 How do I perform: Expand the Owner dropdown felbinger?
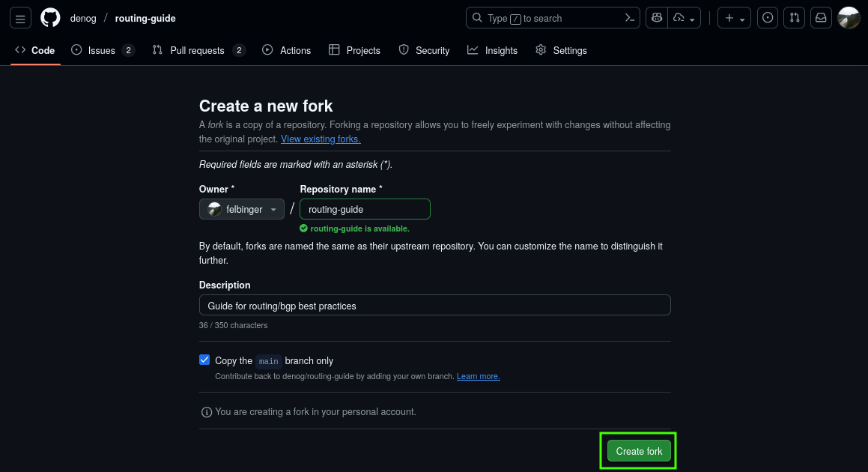242,209
